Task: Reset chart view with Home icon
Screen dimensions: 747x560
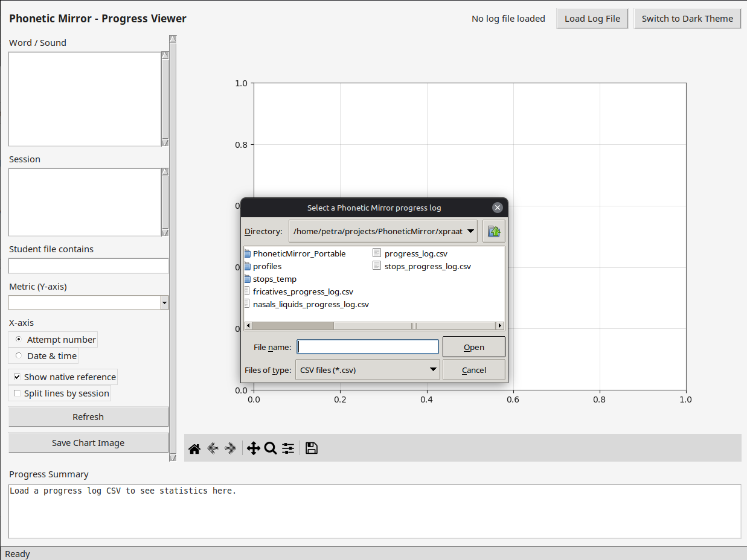Action: pos(194,448)
